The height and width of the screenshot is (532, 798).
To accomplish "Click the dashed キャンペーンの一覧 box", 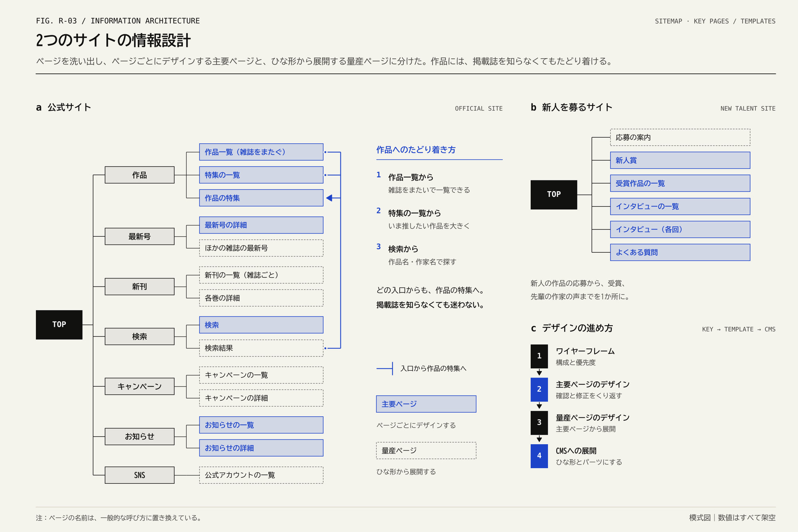I will (x=261, y=375).
